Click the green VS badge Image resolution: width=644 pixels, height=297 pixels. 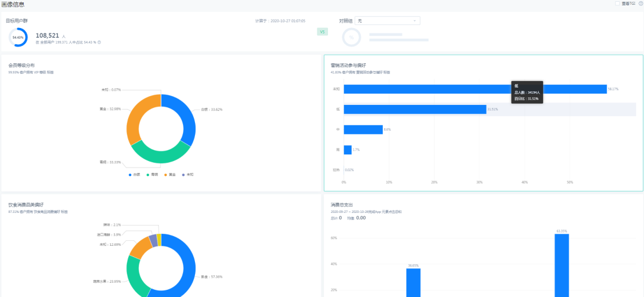(323, 32)
